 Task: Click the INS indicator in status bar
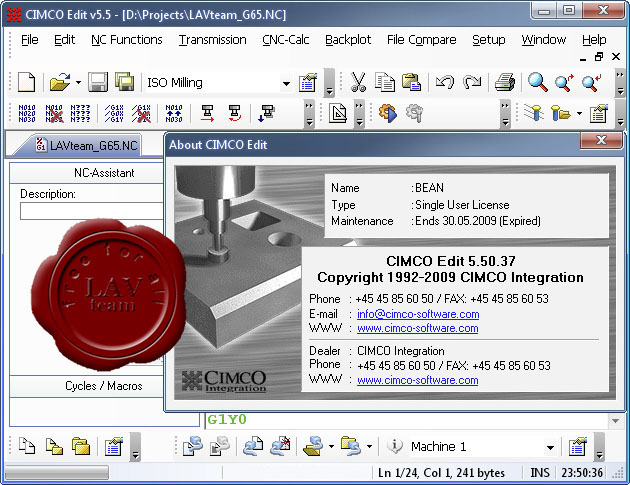coord(539,473)
